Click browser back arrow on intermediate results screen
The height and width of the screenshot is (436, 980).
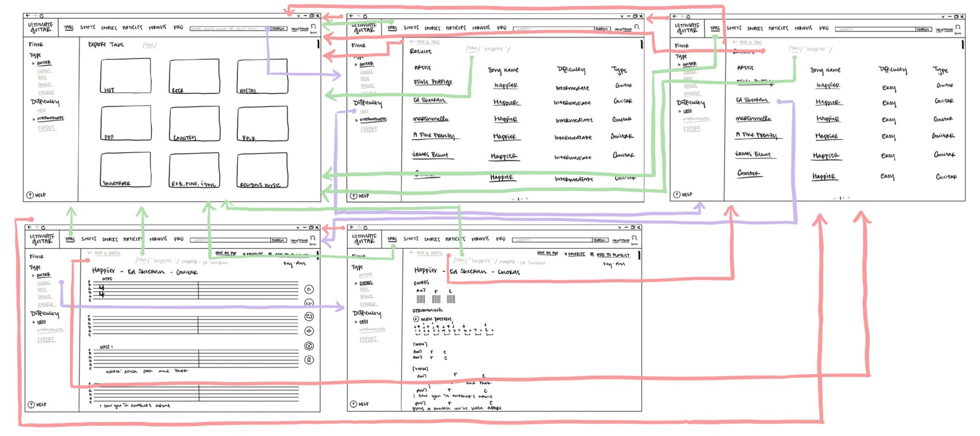point(351,16)
